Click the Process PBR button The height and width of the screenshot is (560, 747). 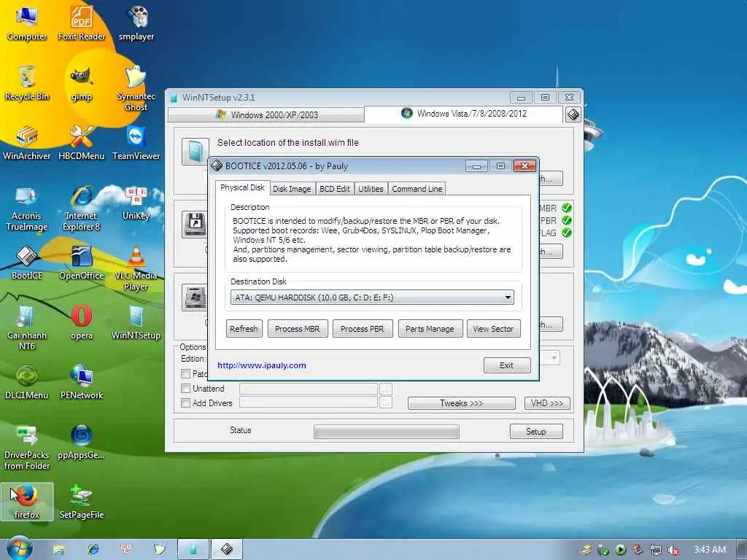pos(362,329)
